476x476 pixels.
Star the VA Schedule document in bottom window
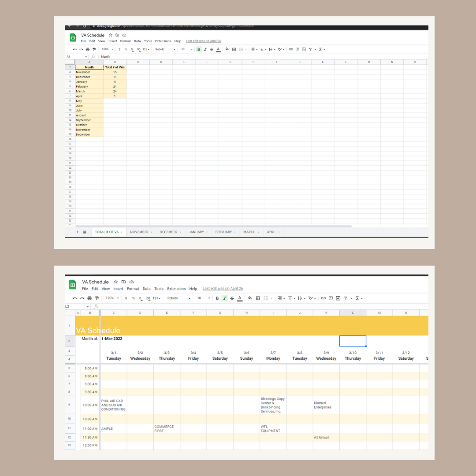[x=115, y=282]
